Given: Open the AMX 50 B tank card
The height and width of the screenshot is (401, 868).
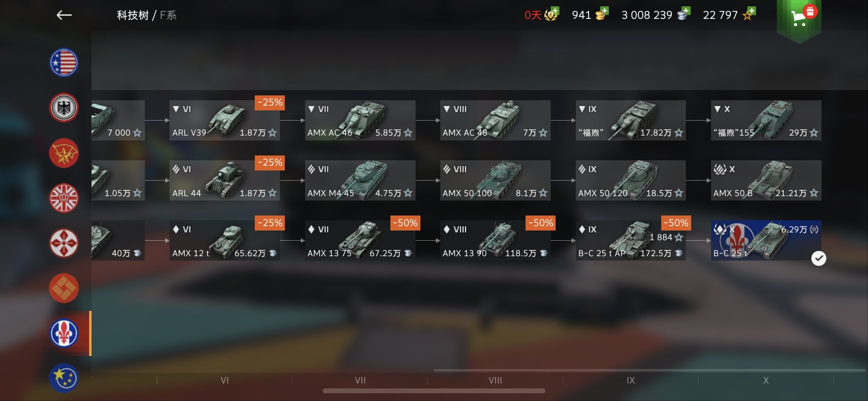Looking at the screenshot, I should [x=766, y=180].
